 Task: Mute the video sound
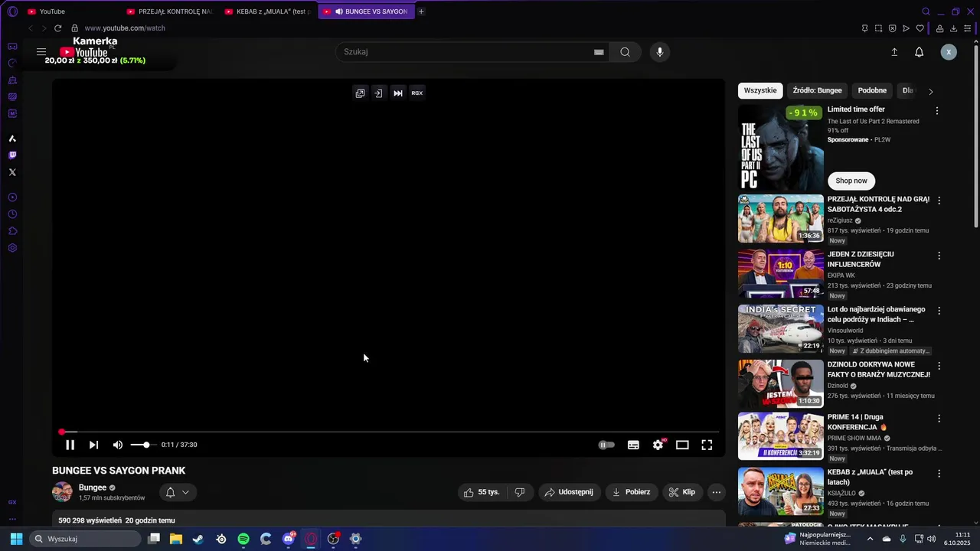tap(118, 445)
